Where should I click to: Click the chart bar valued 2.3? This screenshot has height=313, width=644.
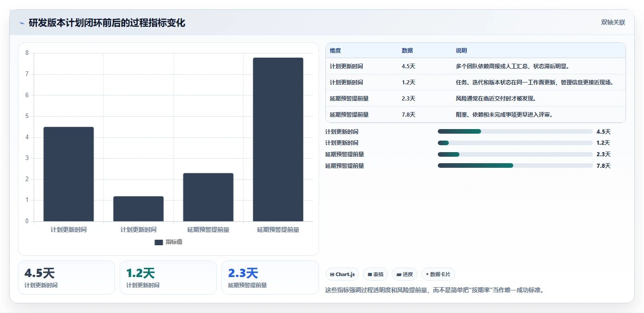(x=208, y=197)
